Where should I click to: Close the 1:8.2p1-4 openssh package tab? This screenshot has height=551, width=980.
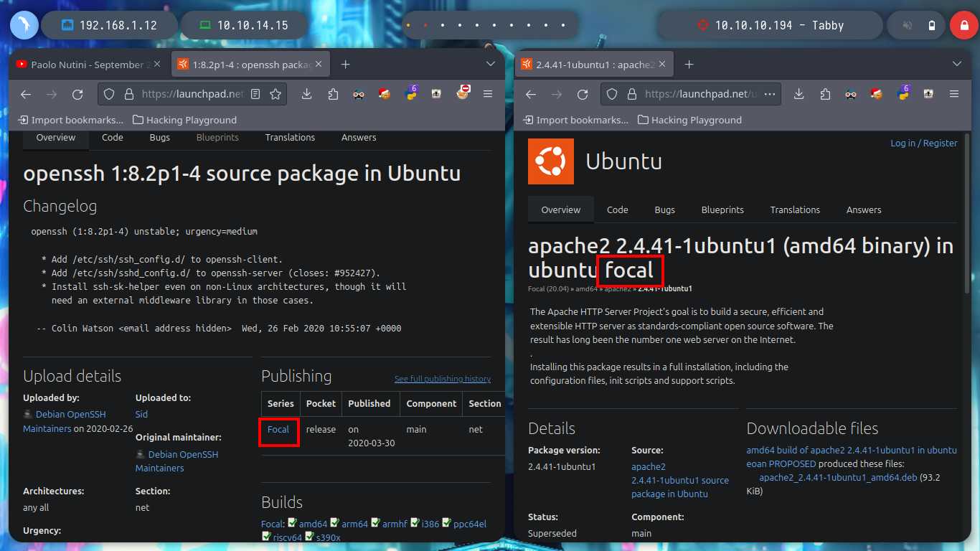tap(319, 65)
